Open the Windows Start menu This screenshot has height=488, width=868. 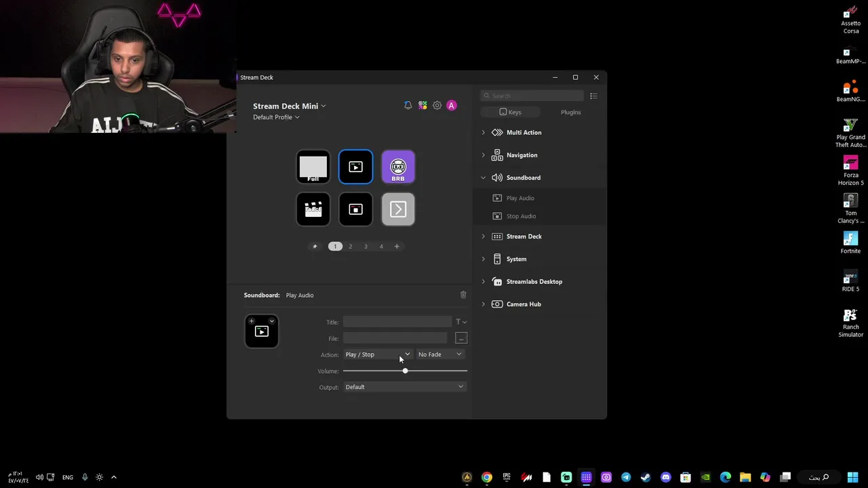[852, 477]
